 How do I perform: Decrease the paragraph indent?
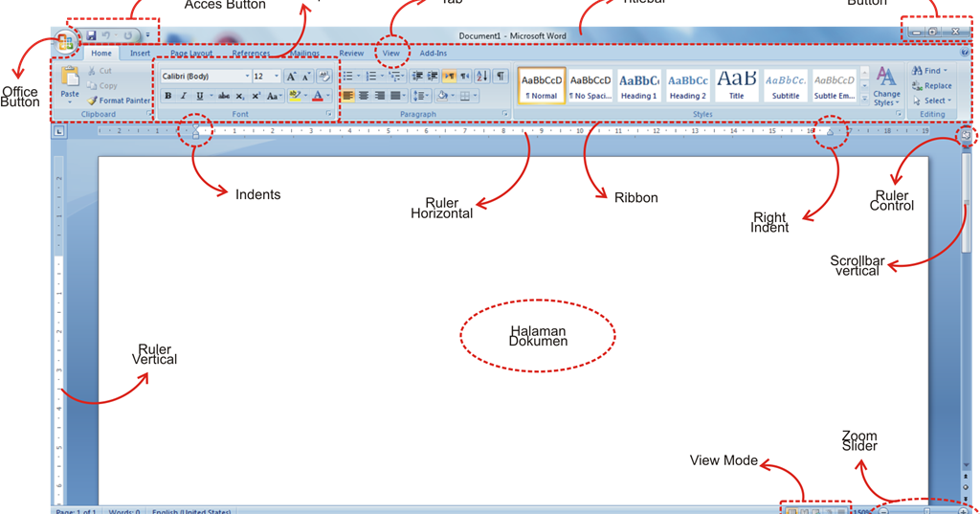[417, 77]
